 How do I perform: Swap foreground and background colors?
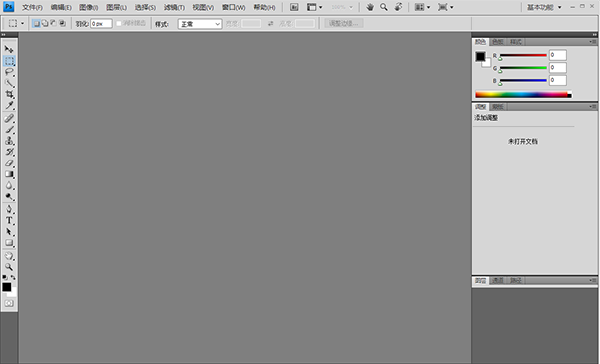pos(13,277)
